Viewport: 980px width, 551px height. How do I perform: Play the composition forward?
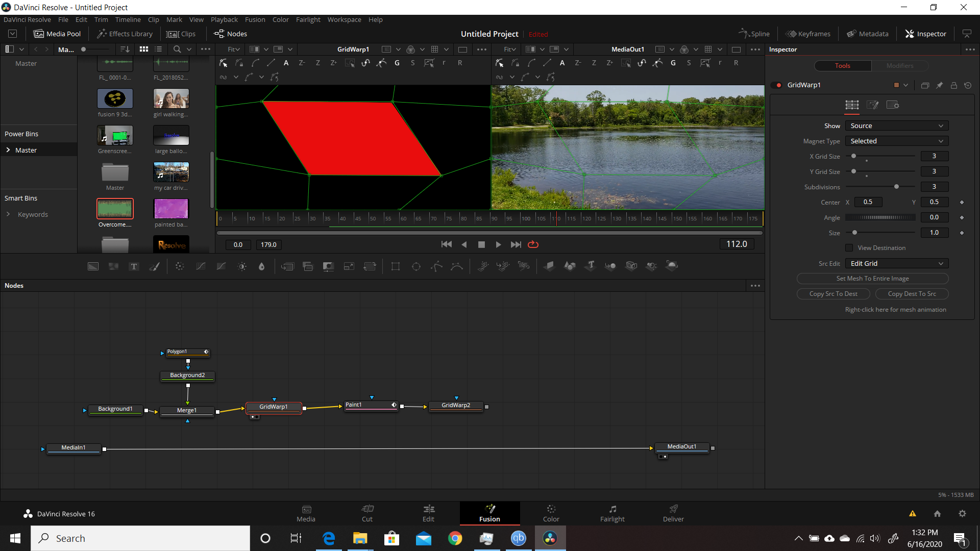click(x=498, y=244)
